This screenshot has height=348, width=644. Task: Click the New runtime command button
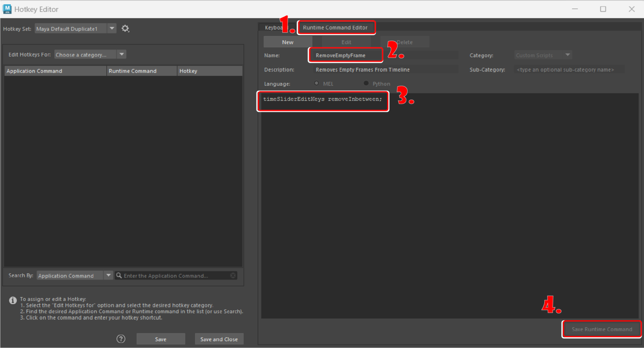point(288,42)
